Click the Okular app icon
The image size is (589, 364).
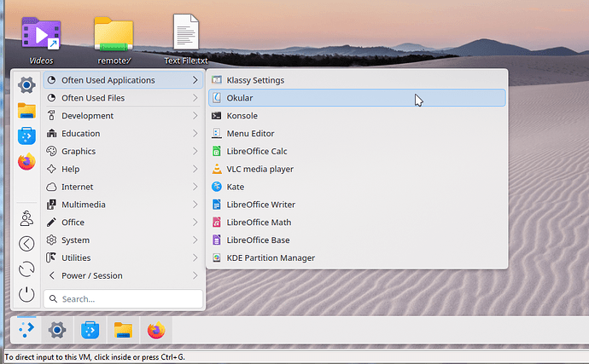[x=217, y=98]
